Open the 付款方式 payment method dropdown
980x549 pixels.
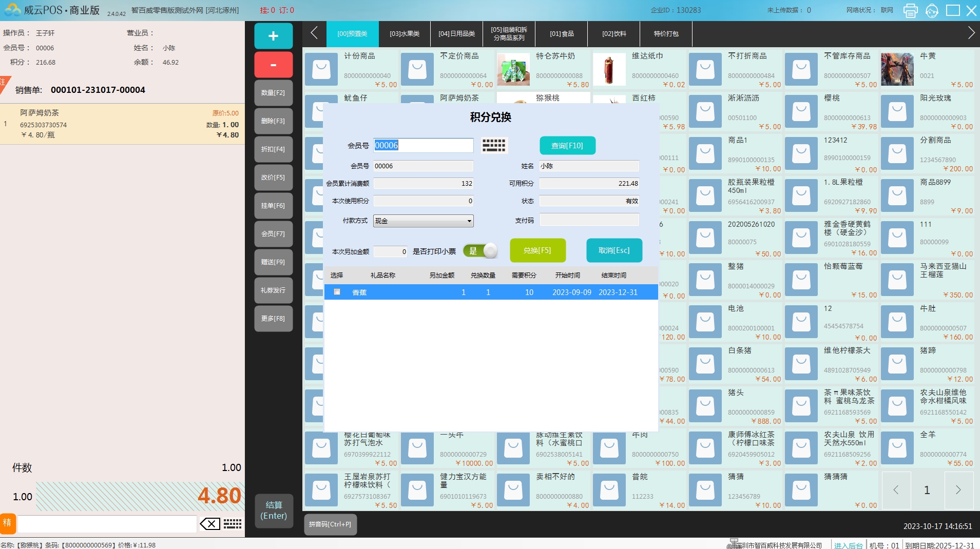pos(423,221)
